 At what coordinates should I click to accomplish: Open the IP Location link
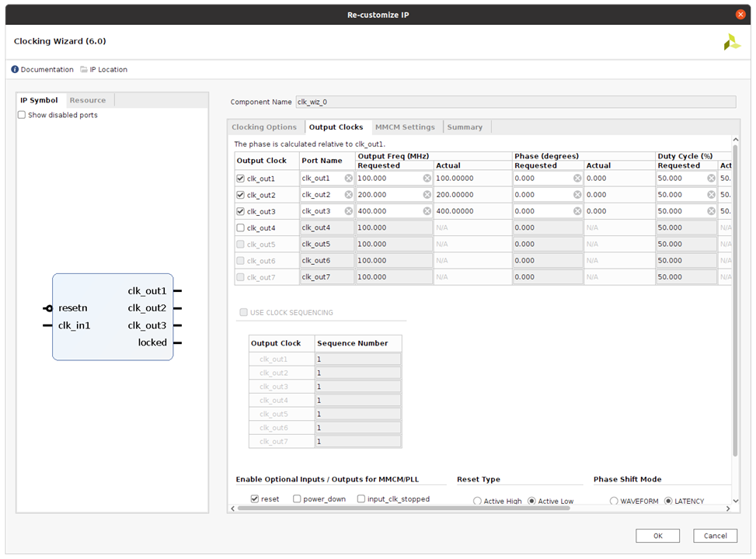click(109, 69)
